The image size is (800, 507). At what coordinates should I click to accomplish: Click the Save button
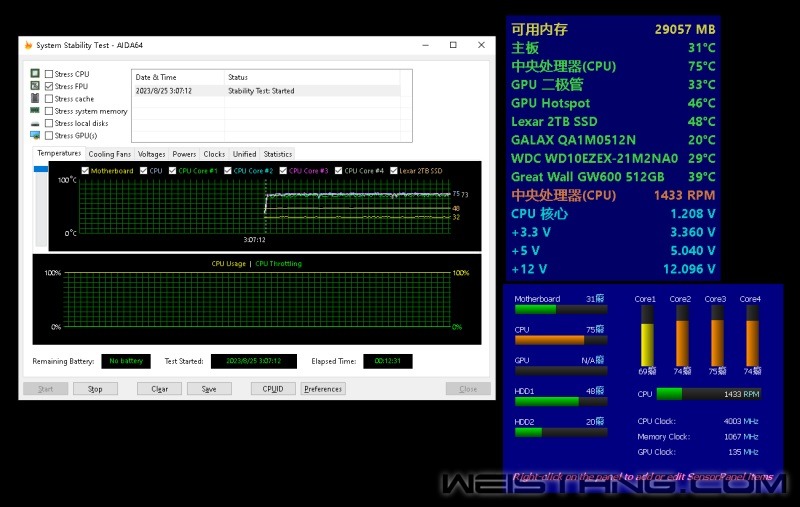tap(209, 389)
